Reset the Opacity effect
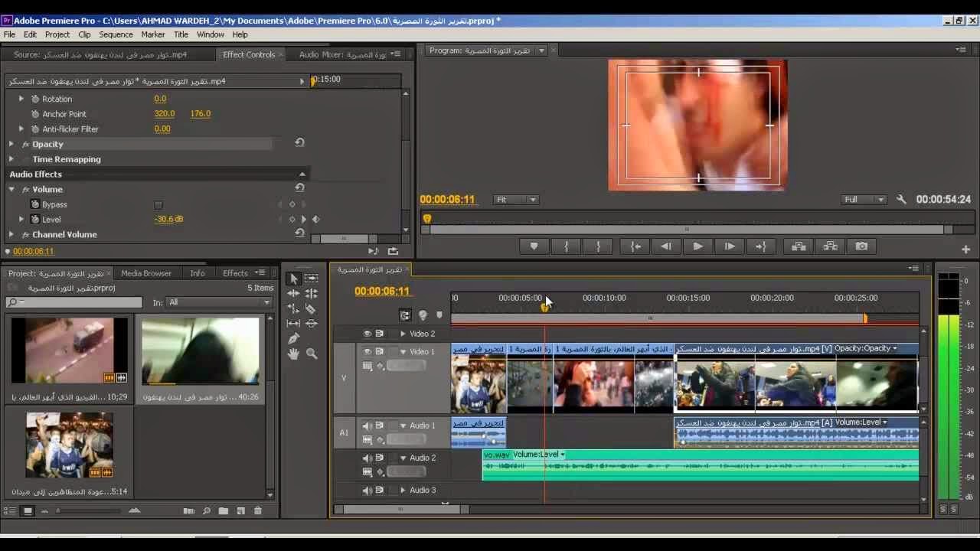Screen dimensions: 980x551 click(299, 143)
